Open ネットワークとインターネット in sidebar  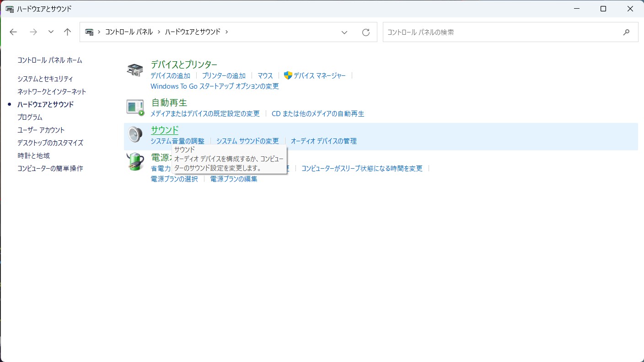point(52,92)
